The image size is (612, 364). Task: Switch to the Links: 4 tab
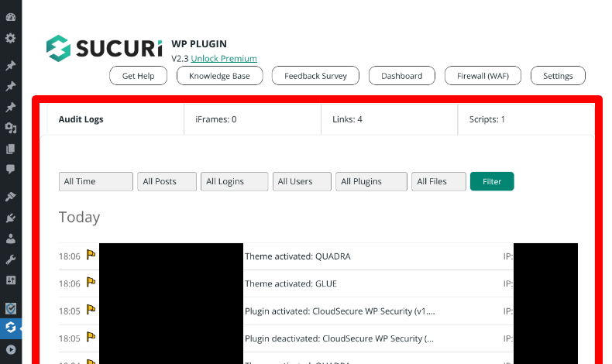pos(389,119)
